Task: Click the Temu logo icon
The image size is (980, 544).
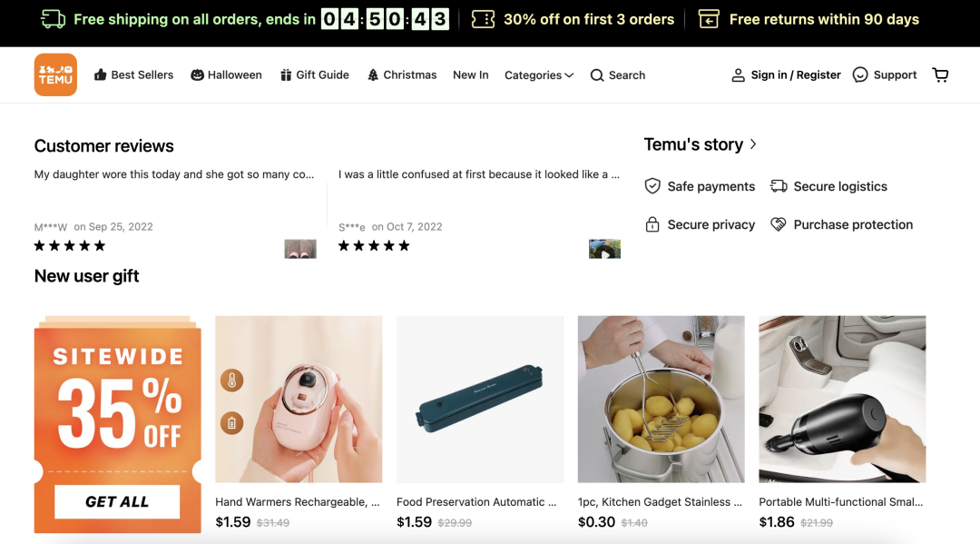Action: click(55, 74)
